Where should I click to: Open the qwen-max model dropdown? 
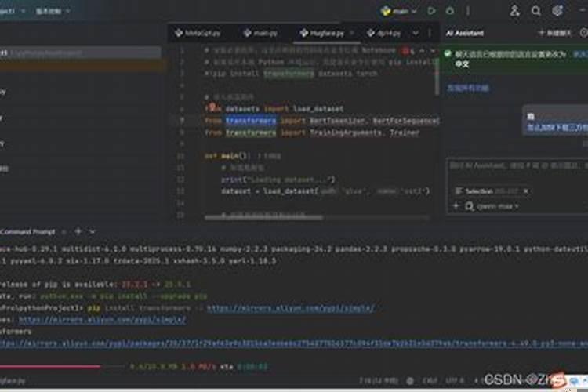492,206
